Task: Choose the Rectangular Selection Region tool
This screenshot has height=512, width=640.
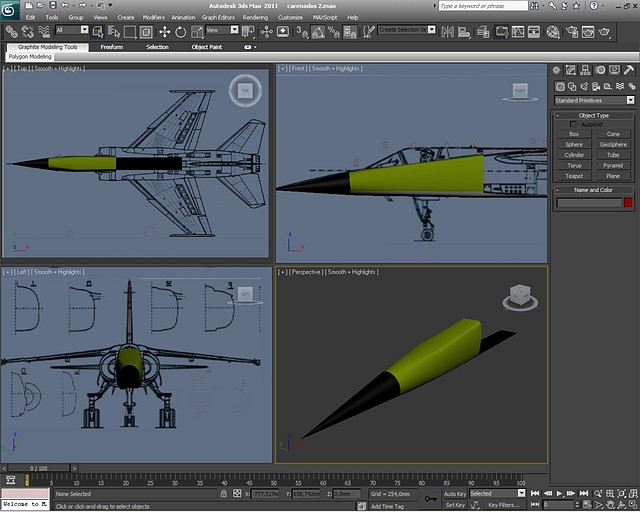Action: coord(130,31)
